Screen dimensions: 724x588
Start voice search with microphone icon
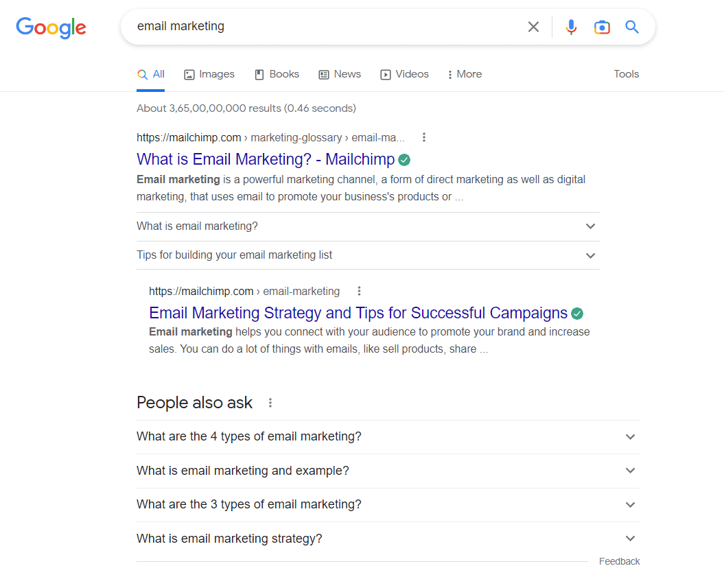pyautogui.click(x=571, y=27)
